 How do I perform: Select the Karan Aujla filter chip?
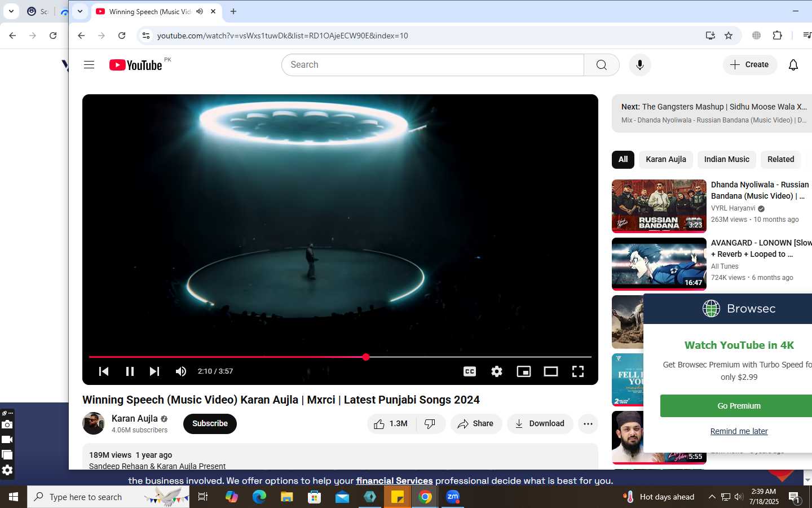(x=666, y=160)
